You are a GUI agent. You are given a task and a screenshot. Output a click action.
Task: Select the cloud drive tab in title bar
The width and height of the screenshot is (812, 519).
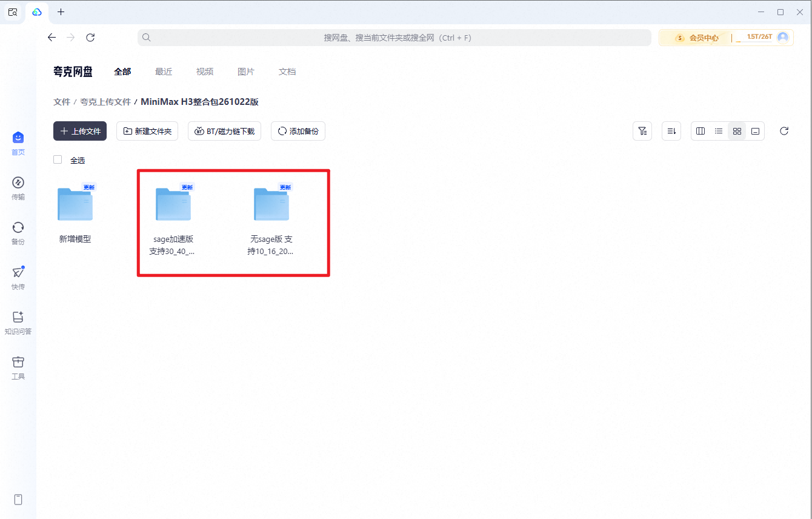pos(37,12)
